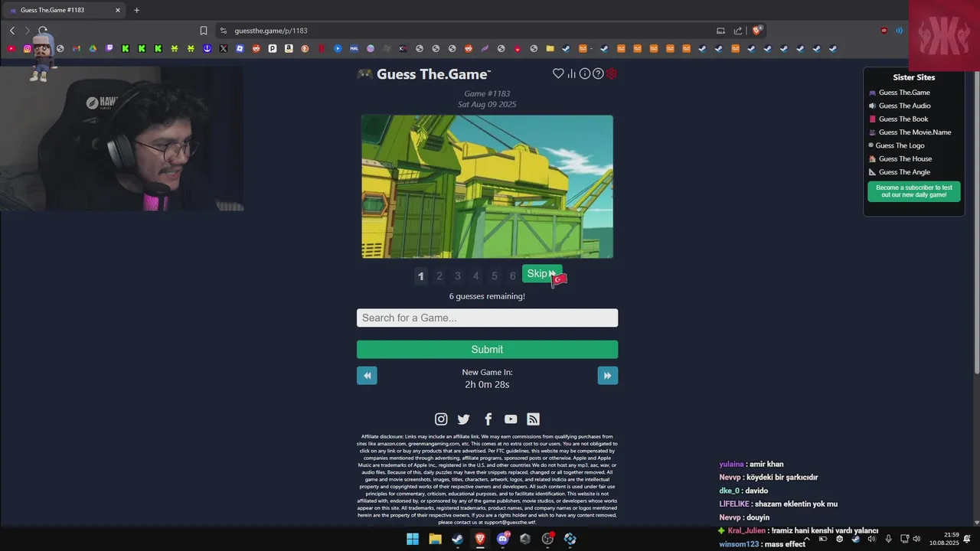Open the stats bar chart icon

pyautogui.click(x=571, y=73)
